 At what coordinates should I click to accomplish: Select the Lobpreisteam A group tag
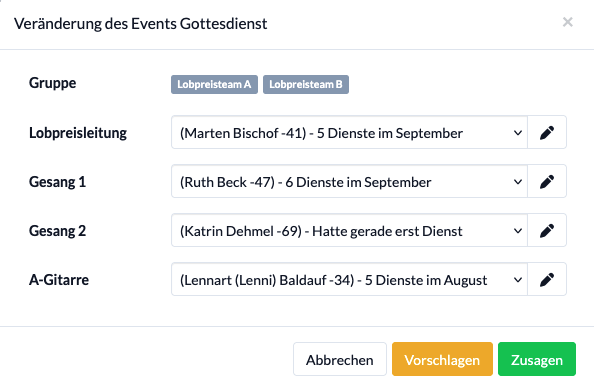214,84
